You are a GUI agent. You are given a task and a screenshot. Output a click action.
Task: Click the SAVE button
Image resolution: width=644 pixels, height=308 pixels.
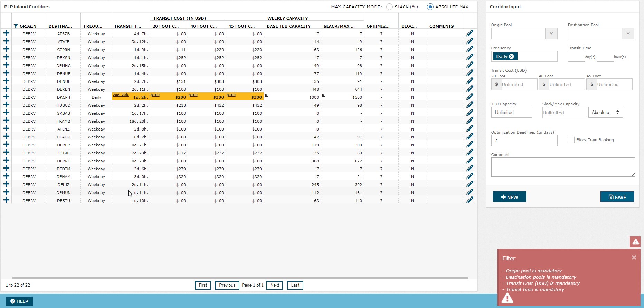coord(617,197)
